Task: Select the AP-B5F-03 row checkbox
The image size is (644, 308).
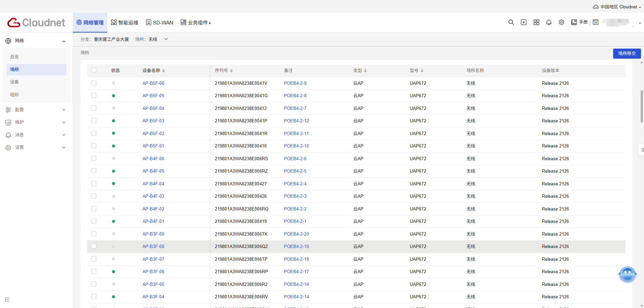Action: 94,121
